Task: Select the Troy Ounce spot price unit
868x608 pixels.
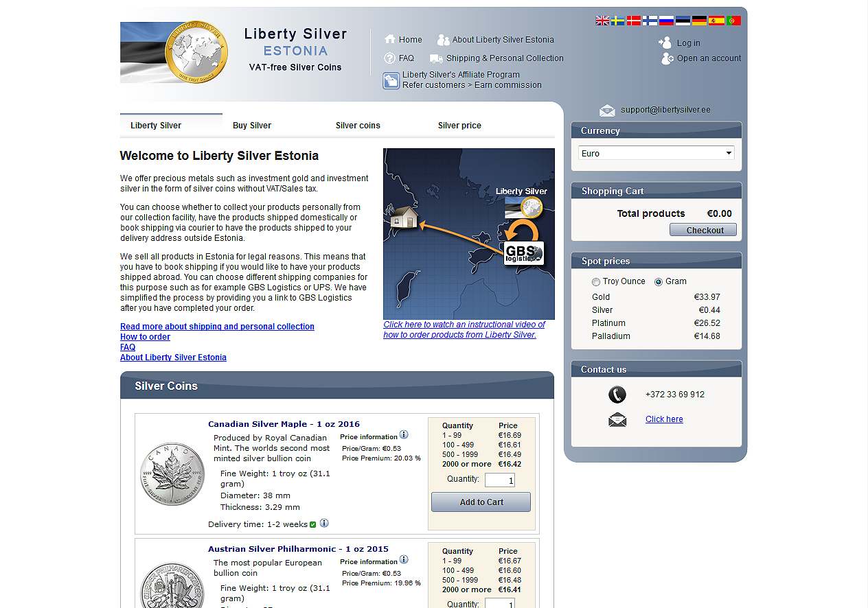Action: tap(596, 282)
